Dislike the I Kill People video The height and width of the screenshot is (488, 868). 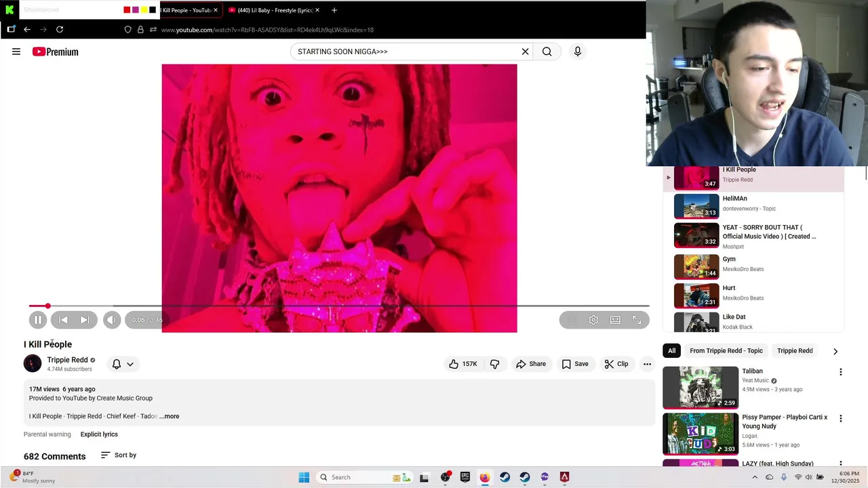(494, 364)
